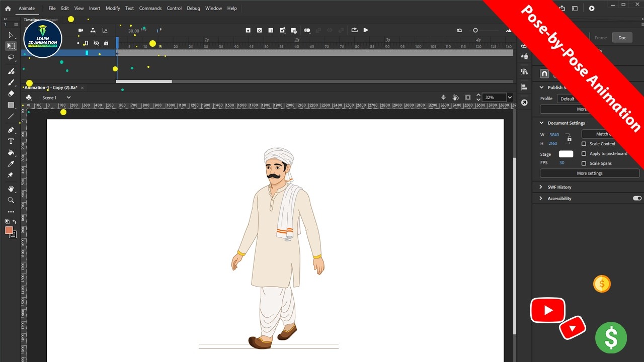Open the three-dots Edit Toolbar button
This screenshot has width=644, height=362.
(11, 212)
